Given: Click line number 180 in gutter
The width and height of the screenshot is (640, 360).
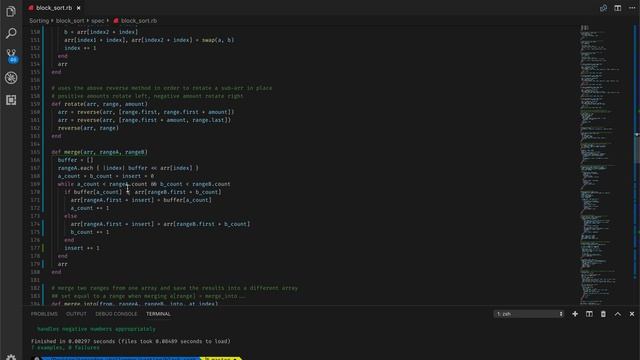Looking at the screenshot, I should coord(35,272).
